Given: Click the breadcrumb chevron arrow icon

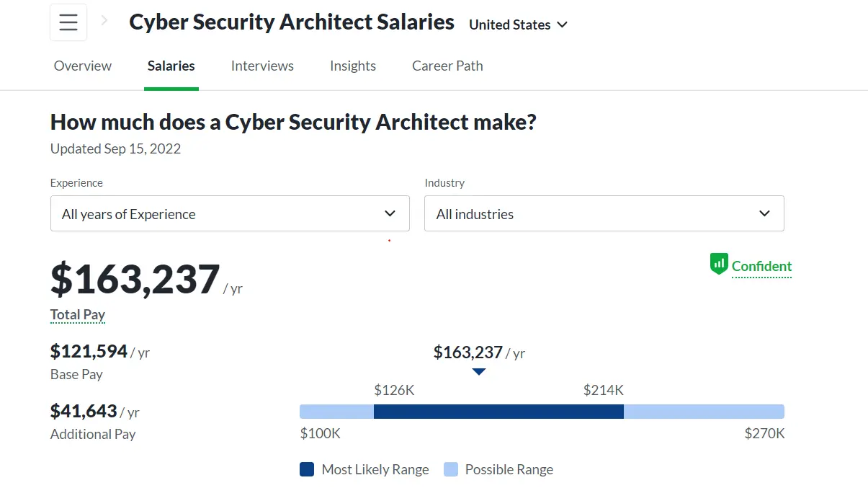Looking at the screenshot, I should (104, 21).
